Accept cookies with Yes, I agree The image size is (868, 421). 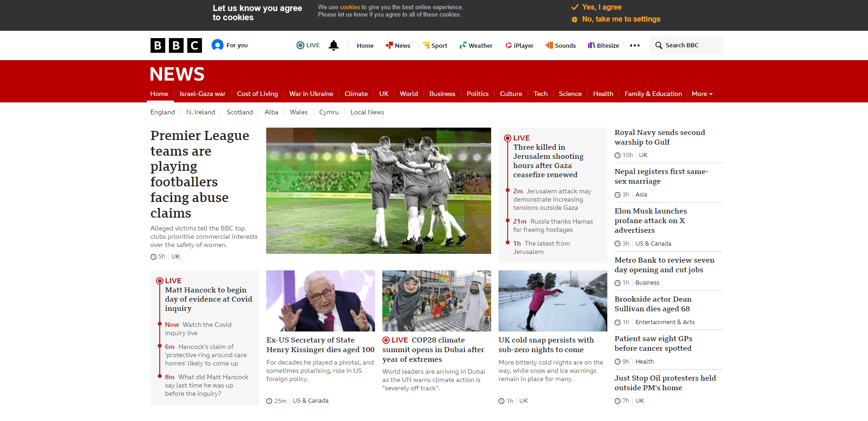[x=602, y=7]
